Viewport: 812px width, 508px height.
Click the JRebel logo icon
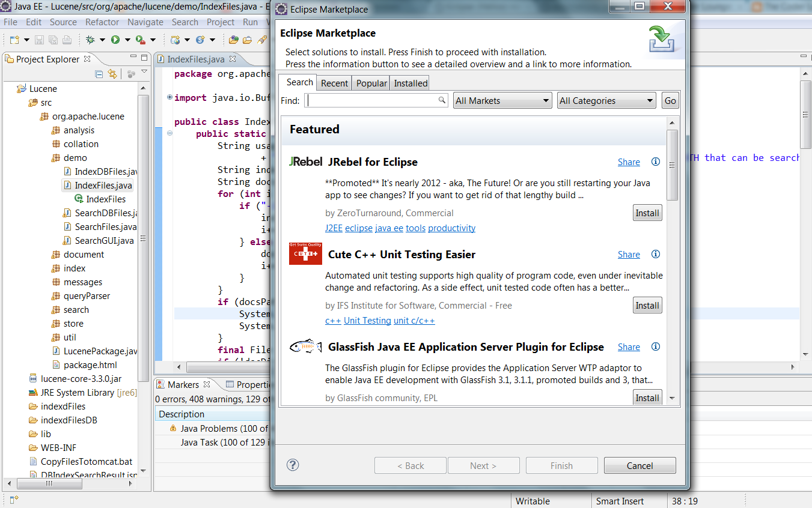point(305,161)
